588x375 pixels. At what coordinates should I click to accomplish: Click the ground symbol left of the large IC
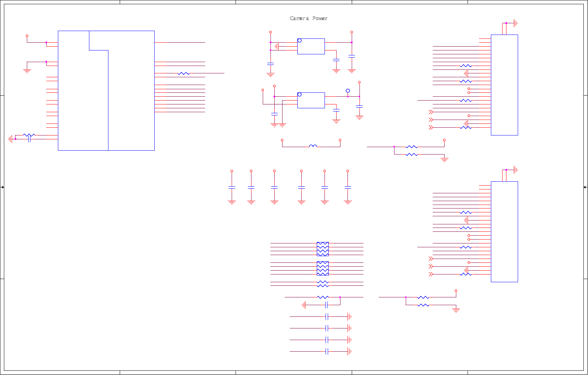point(27,71)
